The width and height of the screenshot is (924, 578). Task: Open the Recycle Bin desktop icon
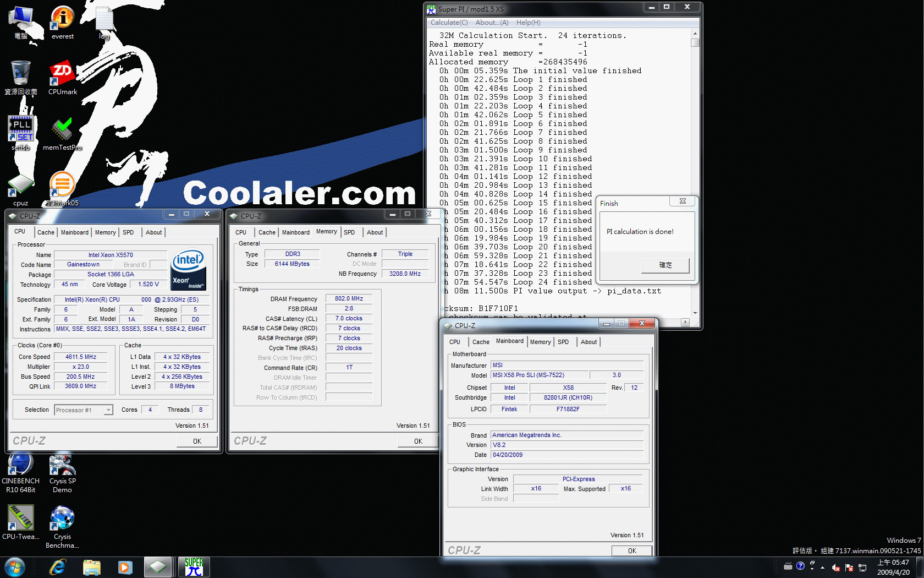point(21,78)
